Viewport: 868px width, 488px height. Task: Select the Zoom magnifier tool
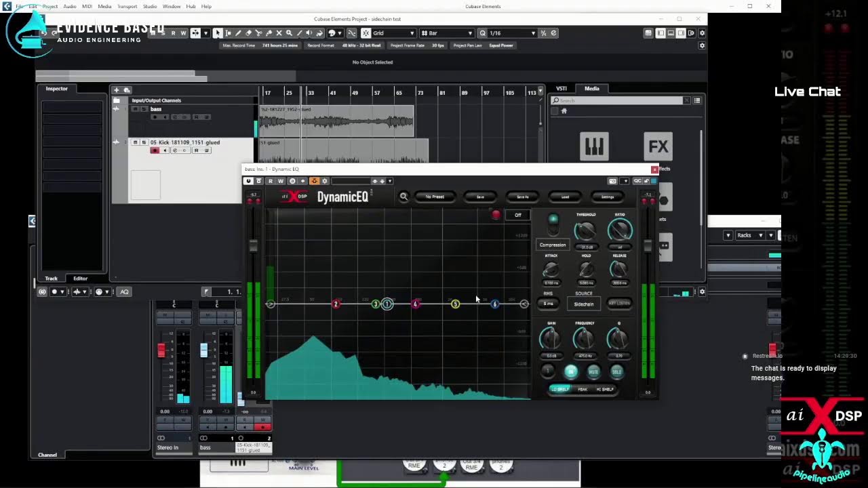(x=289, y=33)
